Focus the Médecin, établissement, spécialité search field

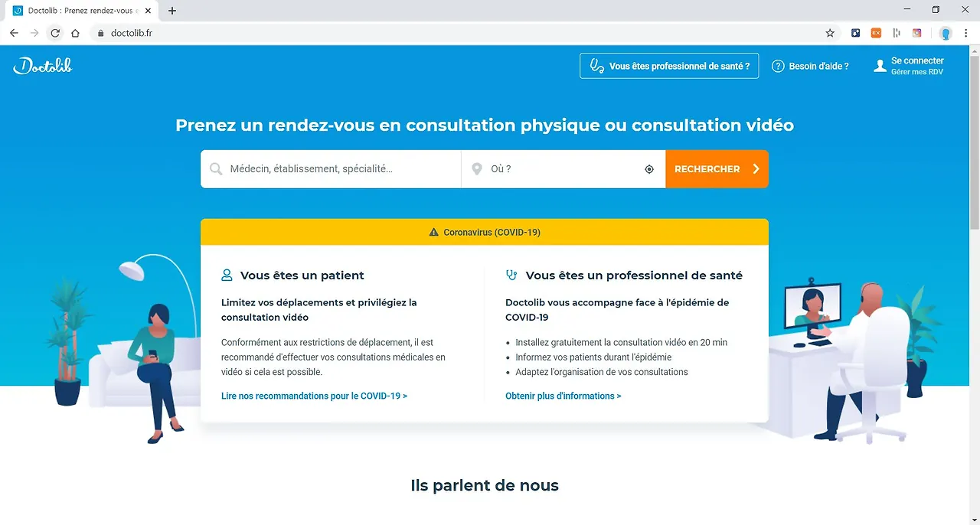[331, 169]
